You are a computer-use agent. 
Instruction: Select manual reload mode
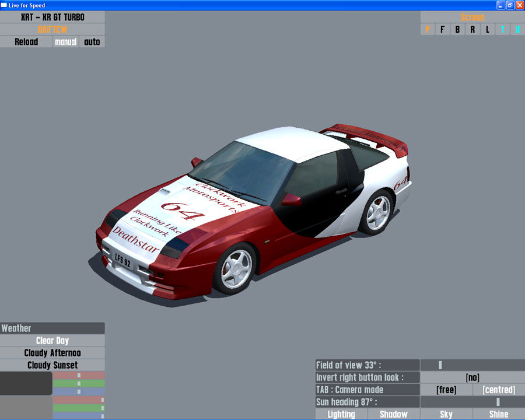[65, 41]
